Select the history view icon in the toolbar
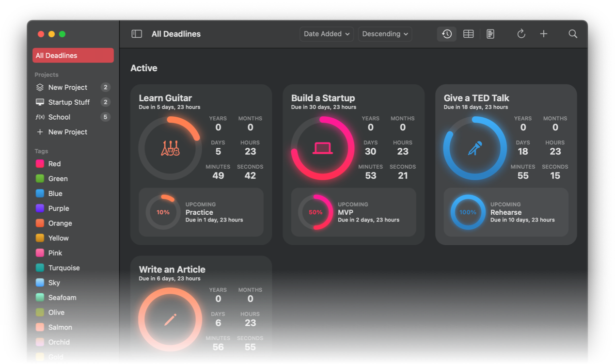The width and height of the screenshot is (615, 364). 446,33
